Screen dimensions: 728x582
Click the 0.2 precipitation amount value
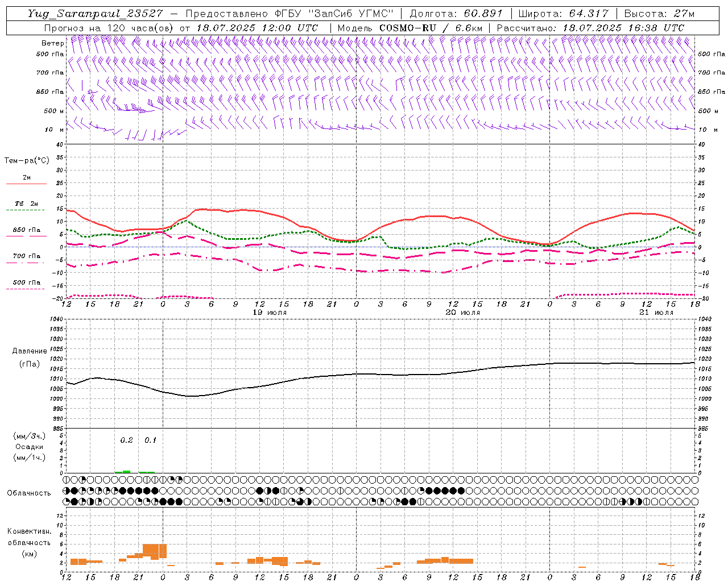click(x=126, y=440)
